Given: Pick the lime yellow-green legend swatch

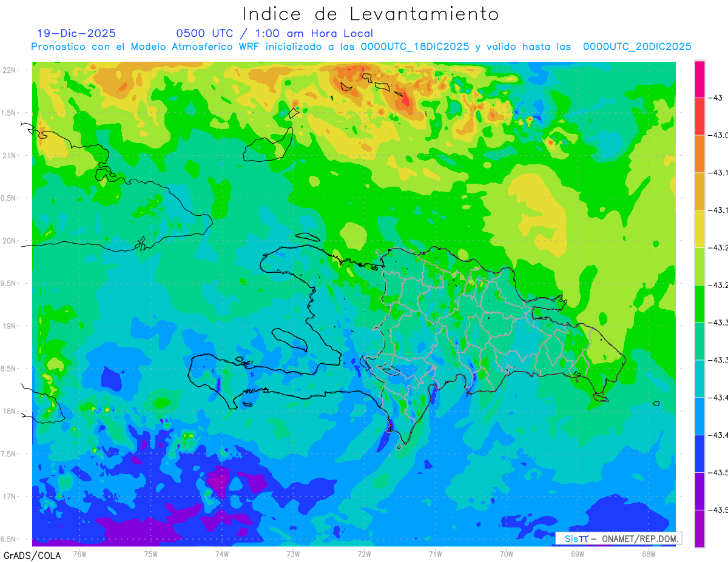Looking at the screenshot, I should click(699, 266).
